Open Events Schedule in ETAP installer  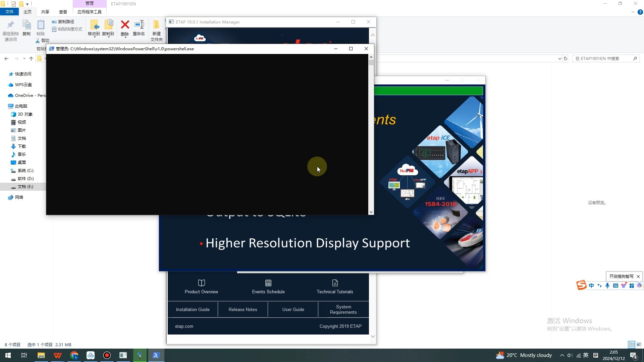click(x=268, y=287)
